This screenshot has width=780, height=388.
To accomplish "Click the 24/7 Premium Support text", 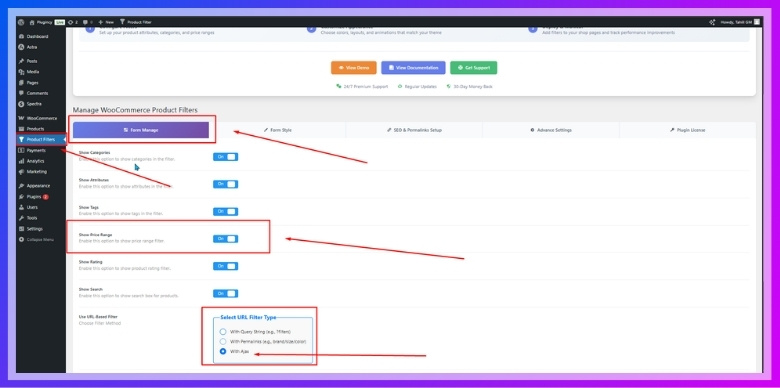I will coord(366,87).
